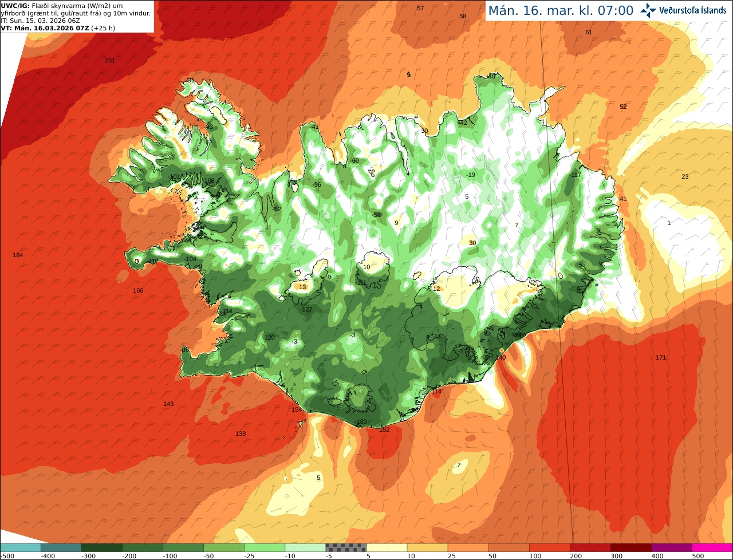Image resolution: width=733 pixels, height=560 pixels.
Task: Click the 251 value in northwest sea
Action: pos(111,60)
